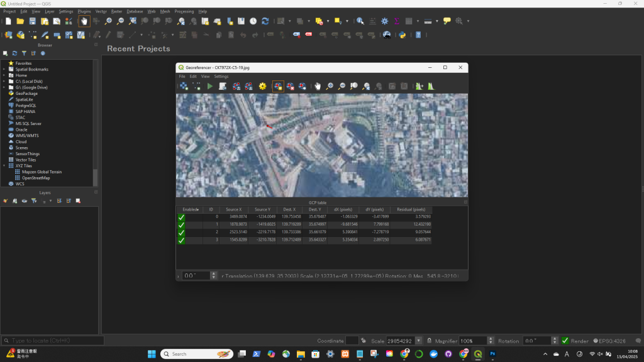Sort GCP table by Residual (pixels) column
The image size is (644, 362).
411,209
